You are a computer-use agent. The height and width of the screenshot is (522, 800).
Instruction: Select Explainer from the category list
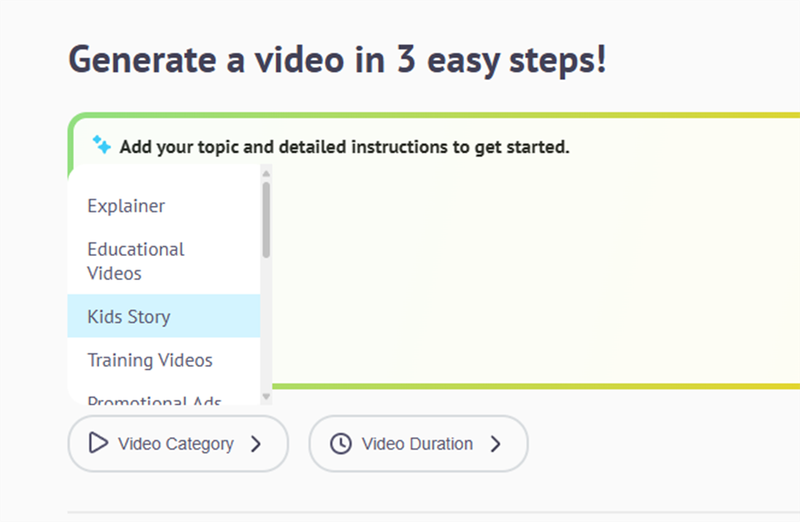(x=126, y=206)
